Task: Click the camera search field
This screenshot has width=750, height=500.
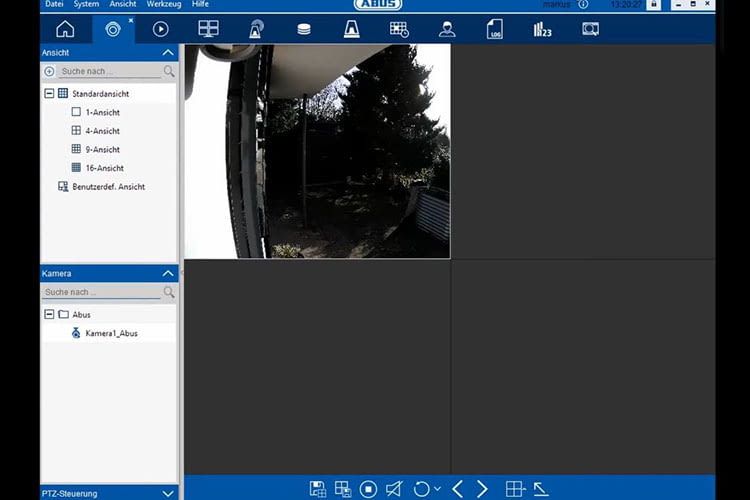Action: [100, 292]
